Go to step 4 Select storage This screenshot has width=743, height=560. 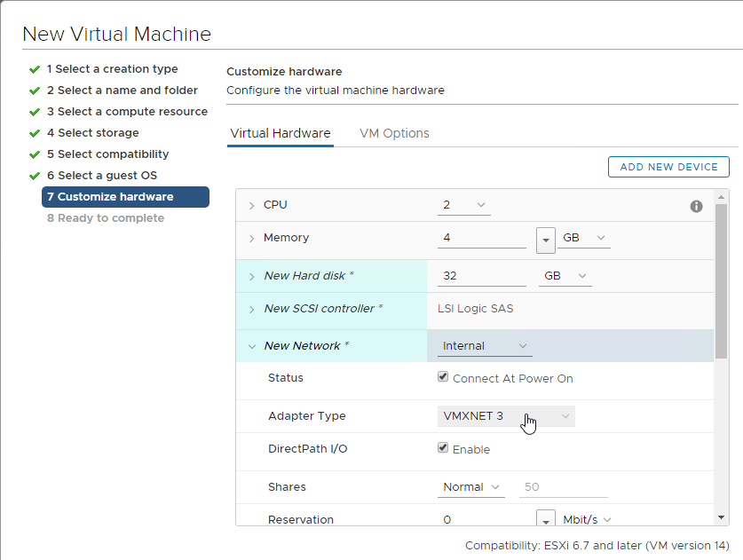93,132
